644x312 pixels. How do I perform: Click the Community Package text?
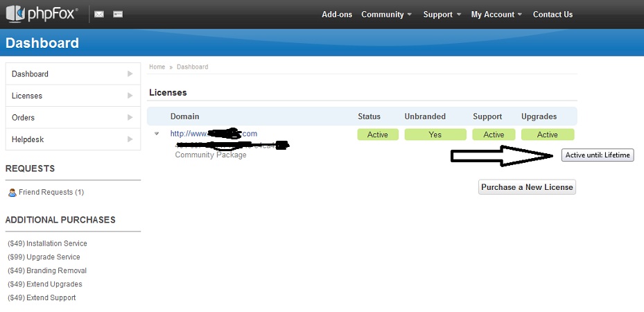pyautogui.click(x=211, y=155)
